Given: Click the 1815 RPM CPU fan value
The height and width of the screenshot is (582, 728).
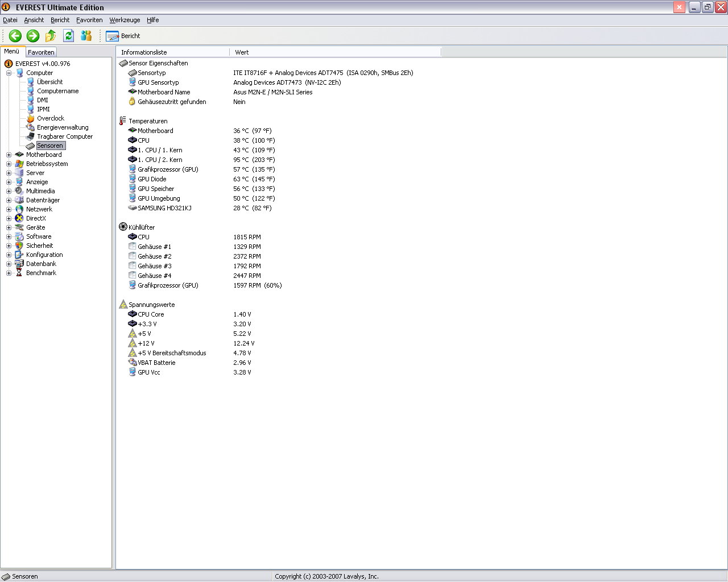Looking at the screenshot, I should [x=247, y=237].
